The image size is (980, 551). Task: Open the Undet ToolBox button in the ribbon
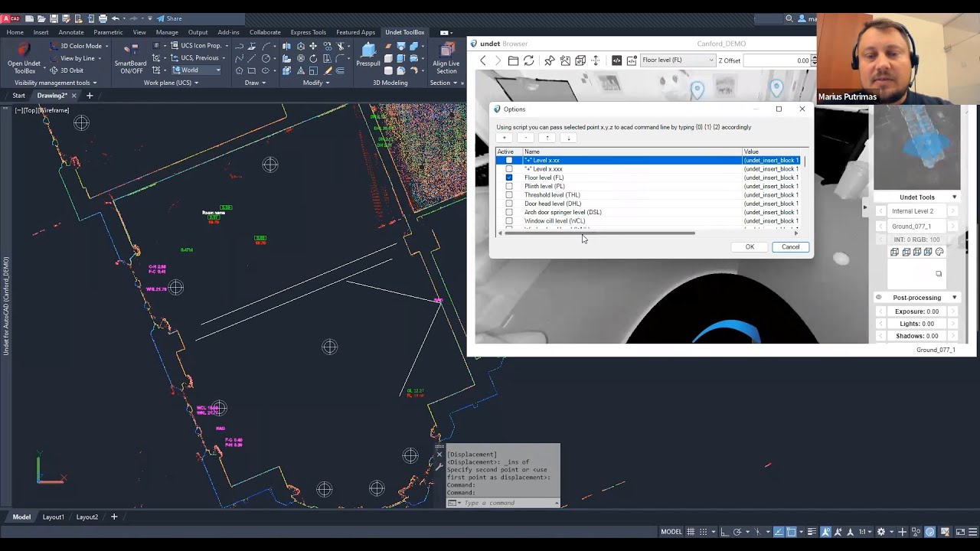tap(24, 59)
